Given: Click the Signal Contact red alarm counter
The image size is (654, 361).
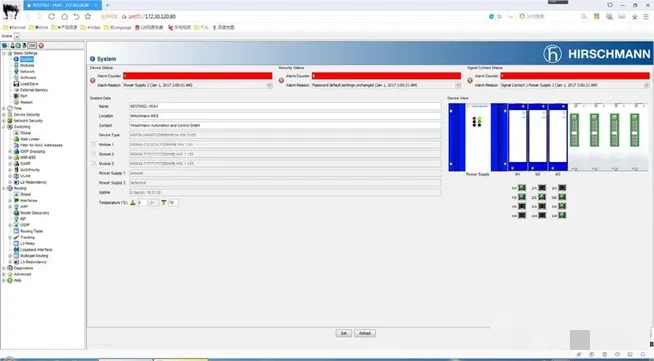Looking at the screenshot, I should pyautogui.click(x=575, y=76).
